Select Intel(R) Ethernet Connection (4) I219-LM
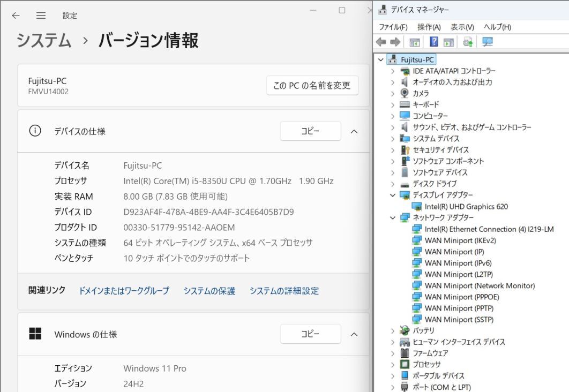The width and height of the screenshot is (569, 392). [x=489, y=229]
